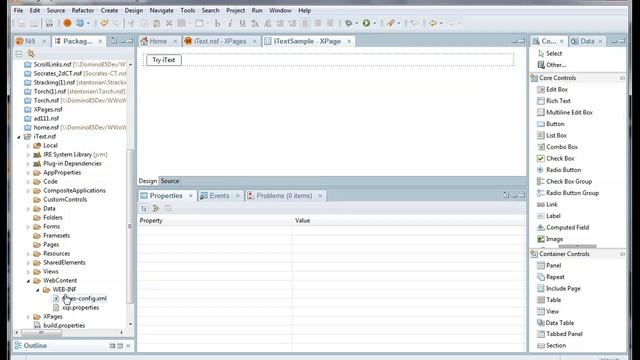The height and width of the screenshot is (360, 640).
Task: Click link with editor icon in Package Explorer
Action: 31,53
